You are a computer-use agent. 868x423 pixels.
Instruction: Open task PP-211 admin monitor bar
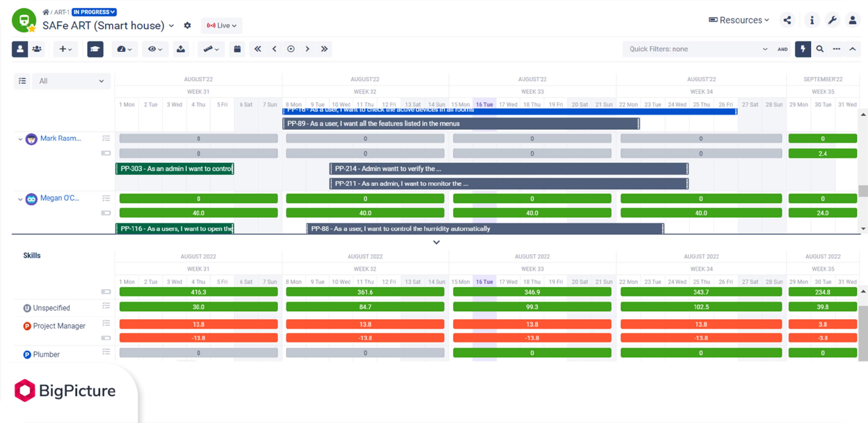click(509, 184)
